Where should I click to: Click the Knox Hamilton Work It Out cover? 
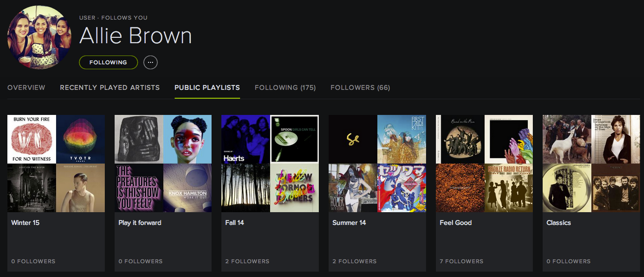[x=187, y=188]
